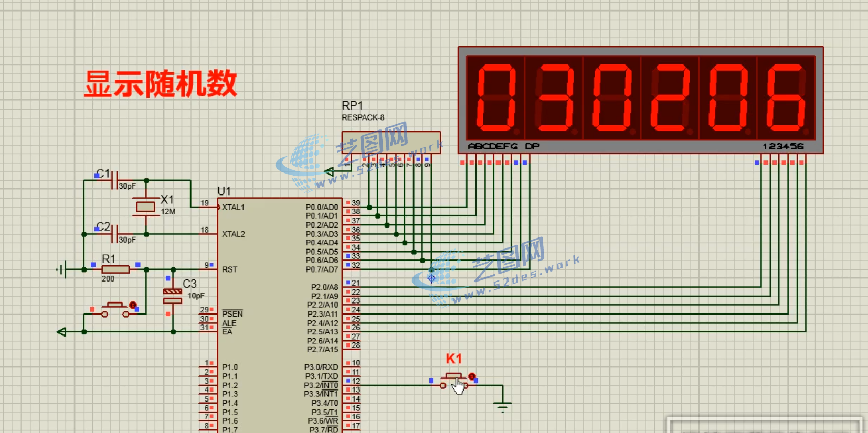
Task: Click the C3 reference label
Action: (x=189, y=284)
